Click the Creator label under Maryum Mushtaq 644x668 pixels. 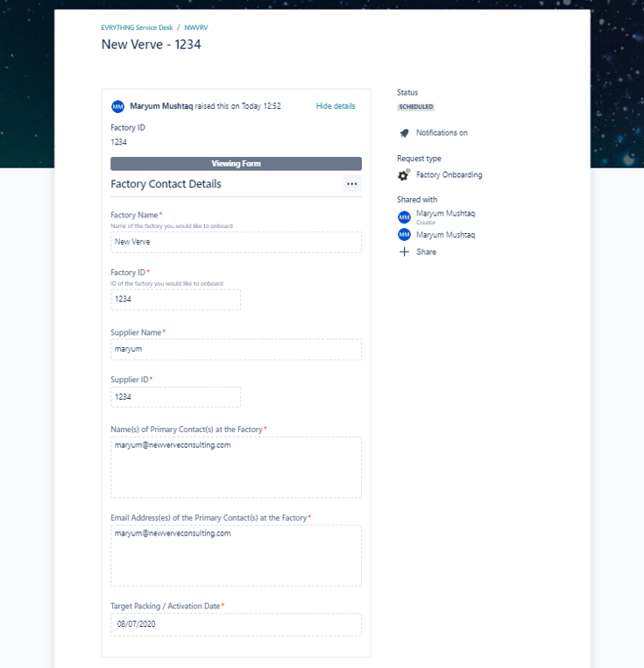(426, 223)
